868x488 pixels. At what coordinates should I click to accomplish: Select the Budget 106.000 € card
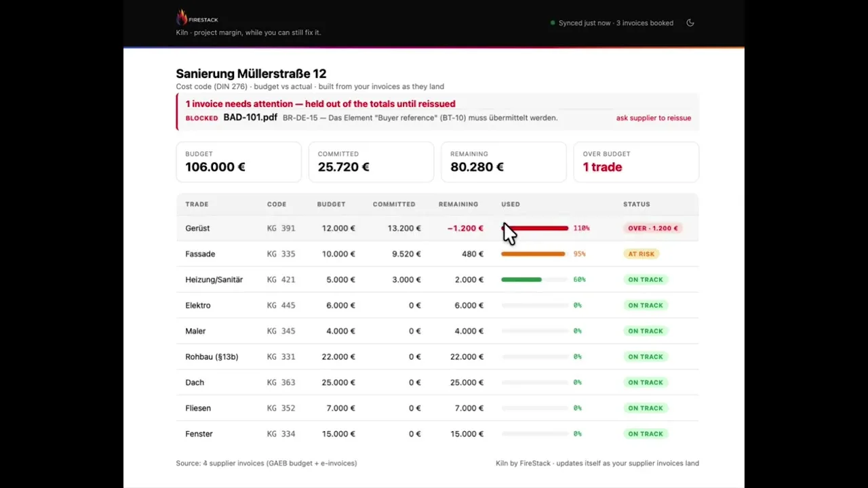pyautogui.click(x=239, y=162)
